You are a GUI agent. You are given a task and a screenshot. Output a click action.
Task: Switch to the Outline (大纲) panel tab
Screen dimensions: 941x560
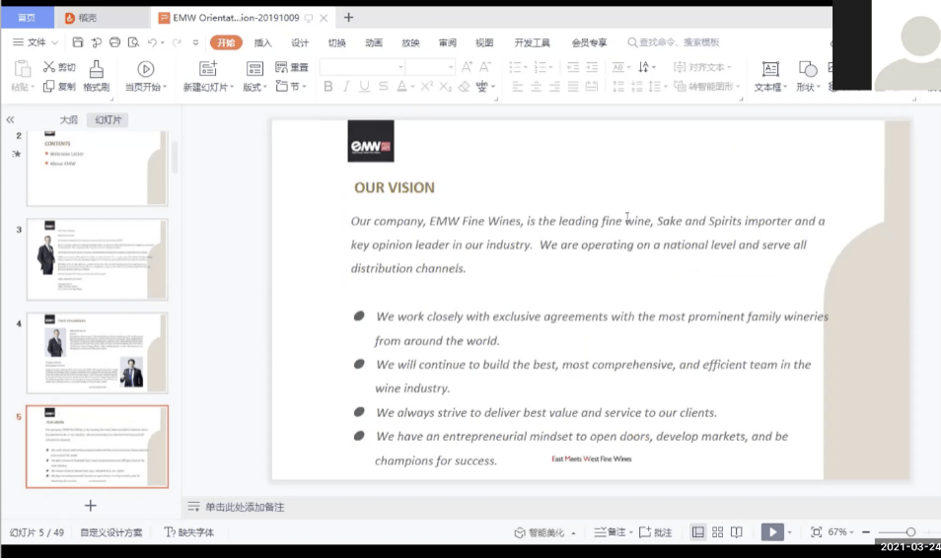(68, 119)
